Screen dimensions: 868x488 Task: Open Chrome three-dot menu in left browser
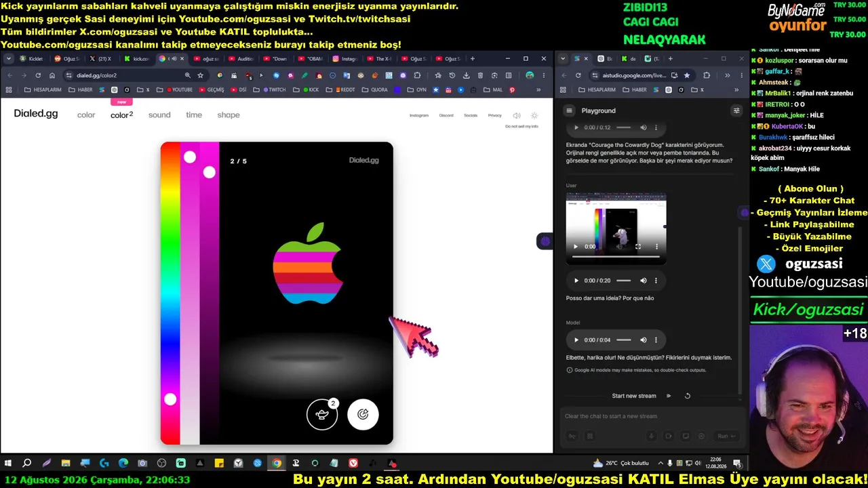pyautogui.click(x=544, y=75)
